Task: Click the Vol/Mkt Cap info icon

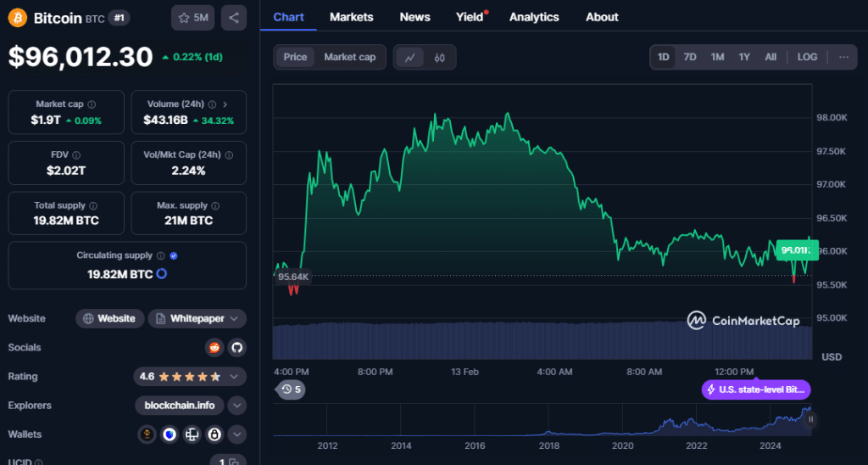Action: pyautogui.click(x=229, y=155)
